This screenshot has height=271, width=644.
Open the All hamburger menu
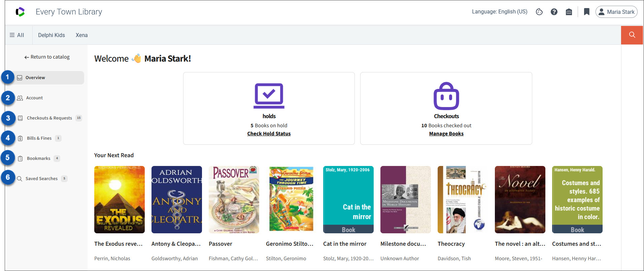click(x=17, y=35)
